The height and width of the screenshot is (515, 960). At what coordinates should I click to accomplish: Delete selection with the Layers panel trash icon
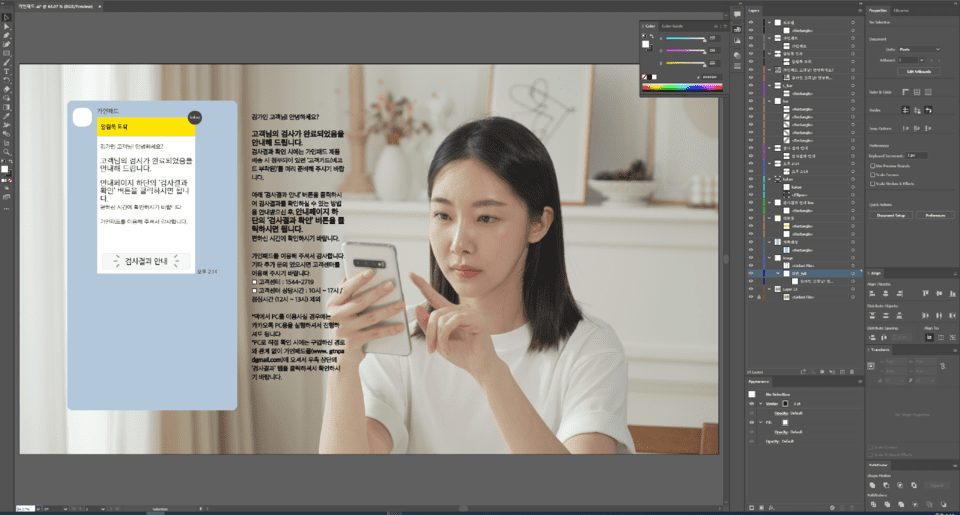pyautogui.click(x=852, y=372)
